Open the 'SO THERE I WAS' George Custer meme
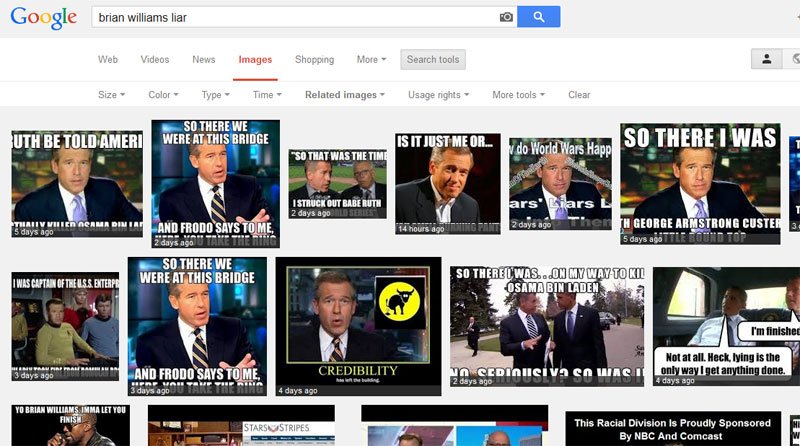 click(x=700, y=184)
